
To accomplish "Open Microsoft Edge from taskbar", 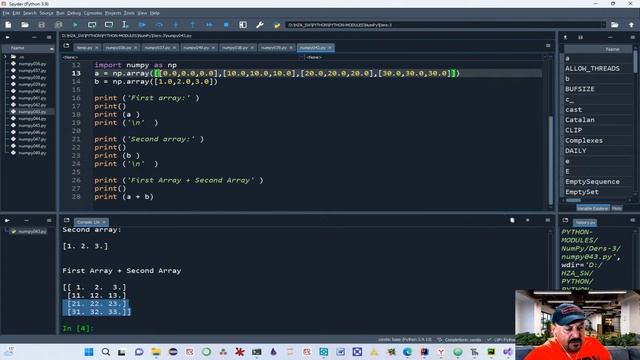I will [x=407, y=352].
